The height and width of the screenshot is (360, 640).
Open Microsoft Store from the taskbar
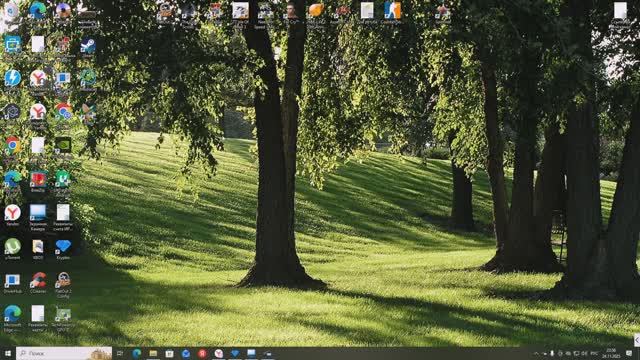click(169, 353)
